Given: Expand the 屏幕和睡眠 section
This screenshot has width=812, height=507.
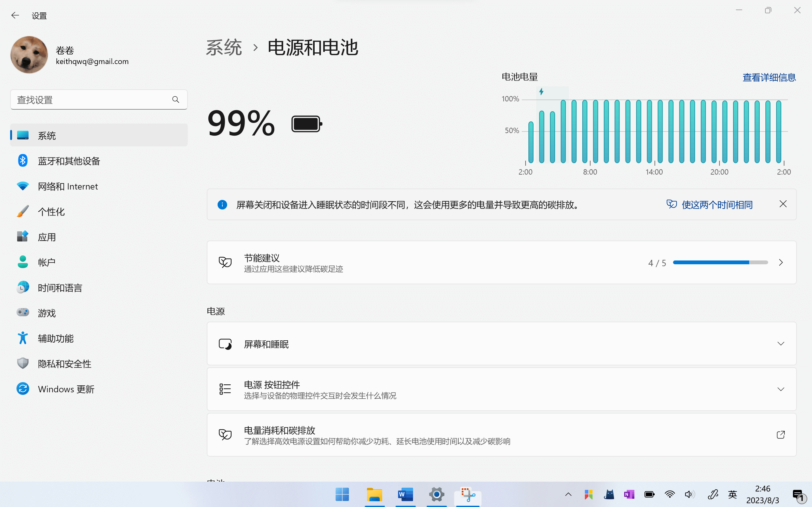Looking at the screenshot, I should click(x=781, y=344).
